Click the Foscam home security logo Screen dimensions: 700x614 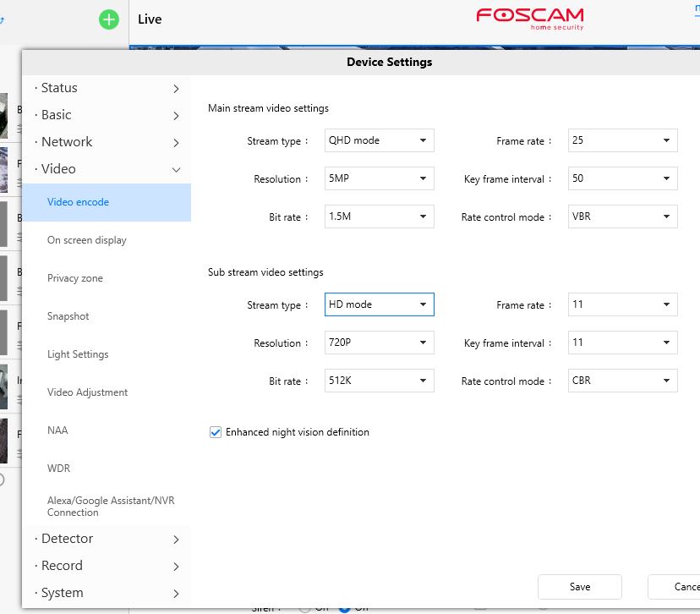[530, 19]
